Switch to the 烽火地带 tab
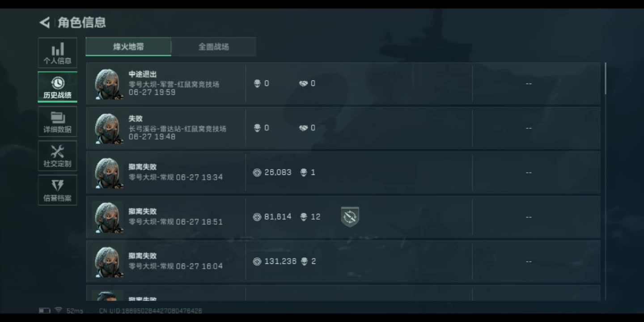 (128, 47)
